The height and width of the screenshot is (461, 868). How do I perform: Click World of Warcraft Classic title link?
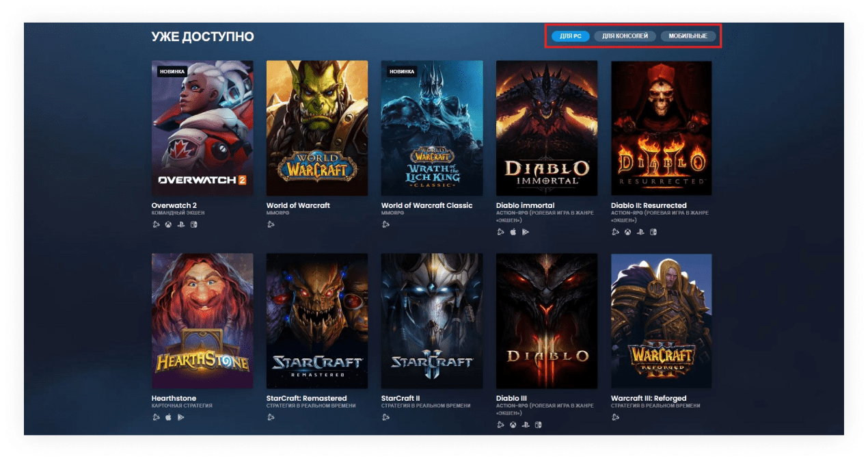coord(426,205)
